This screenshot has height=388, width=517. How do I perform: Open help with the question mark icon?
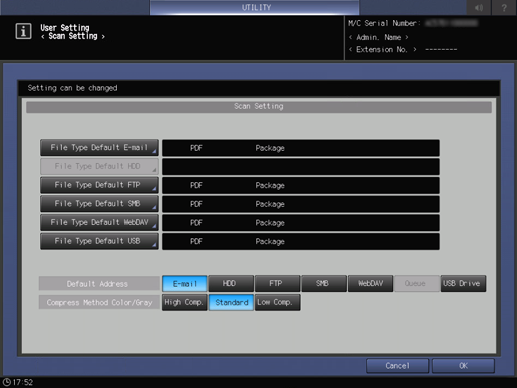pos(504,7)
